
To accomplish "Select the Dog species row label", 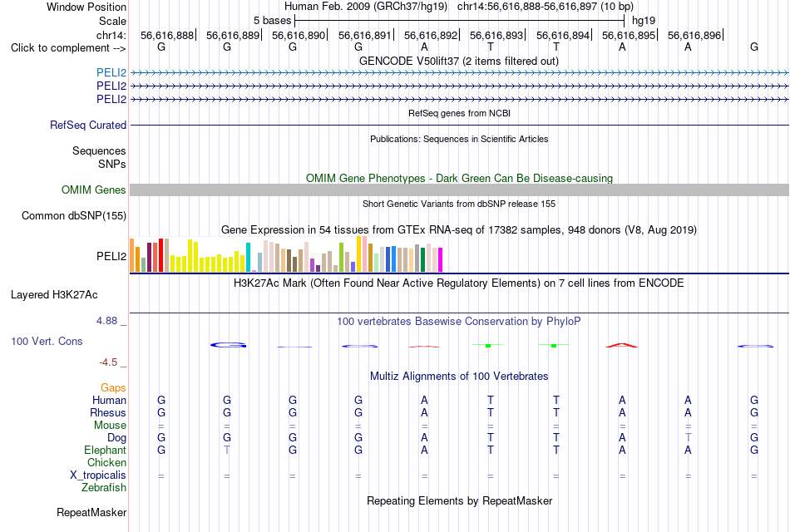I will [x=117, y=438].
